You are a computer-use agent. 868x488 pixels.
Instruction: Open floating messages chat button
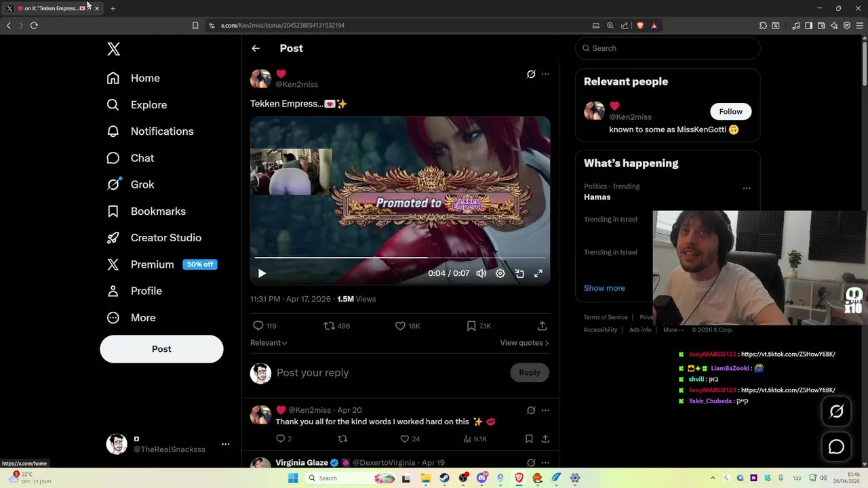(x=837, y=447)
